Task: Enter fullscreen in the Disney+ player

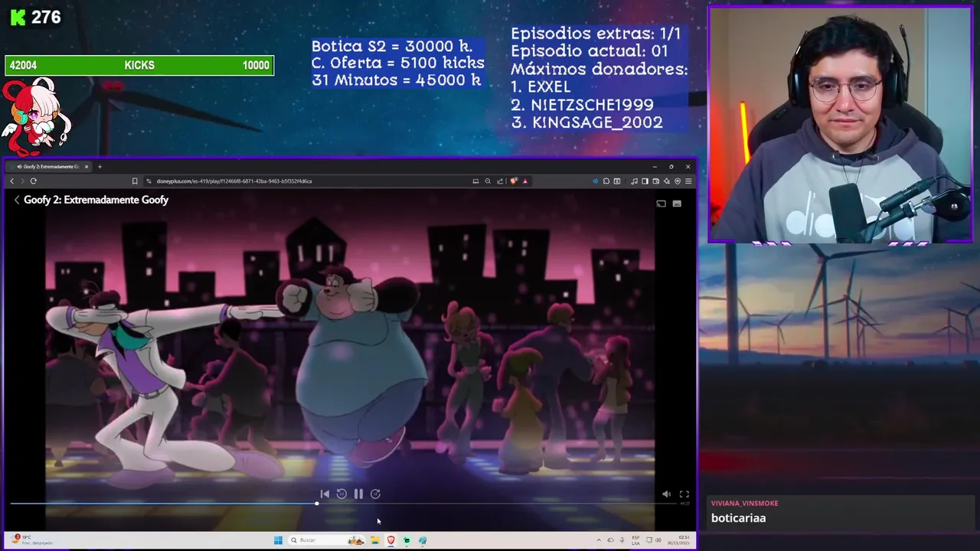Action: [x=684, y=494]
